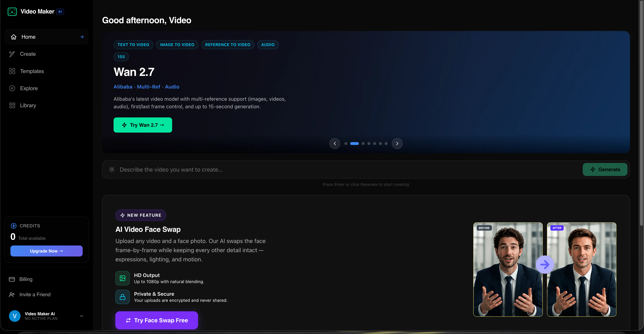644x334 pixels.
Task: Select the TEXT TO VIDEO tag
Action: (x=133, y=45)
